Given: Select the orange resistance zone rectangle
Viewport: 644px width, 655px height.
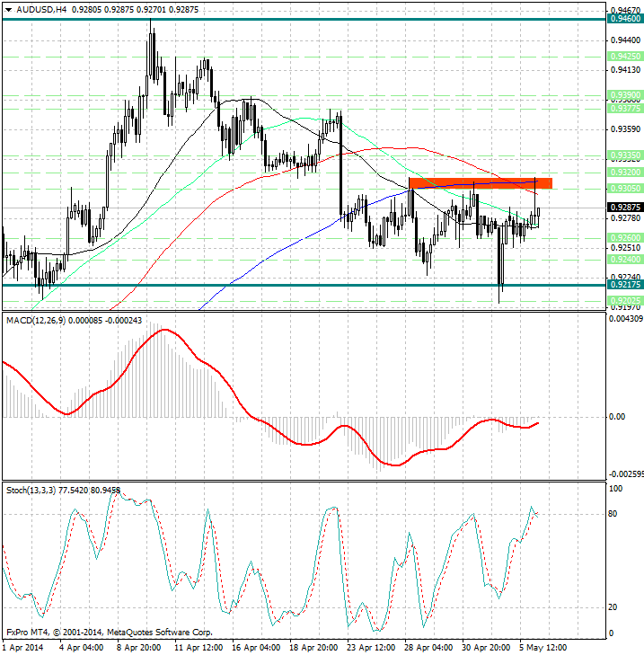Looking at the screenshot, I should click(x=481, y=183).
